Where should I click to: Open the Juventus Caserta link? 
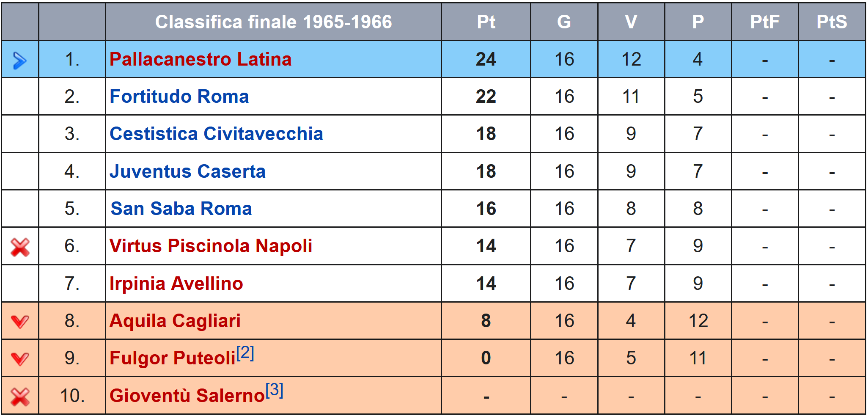[187, 171]
